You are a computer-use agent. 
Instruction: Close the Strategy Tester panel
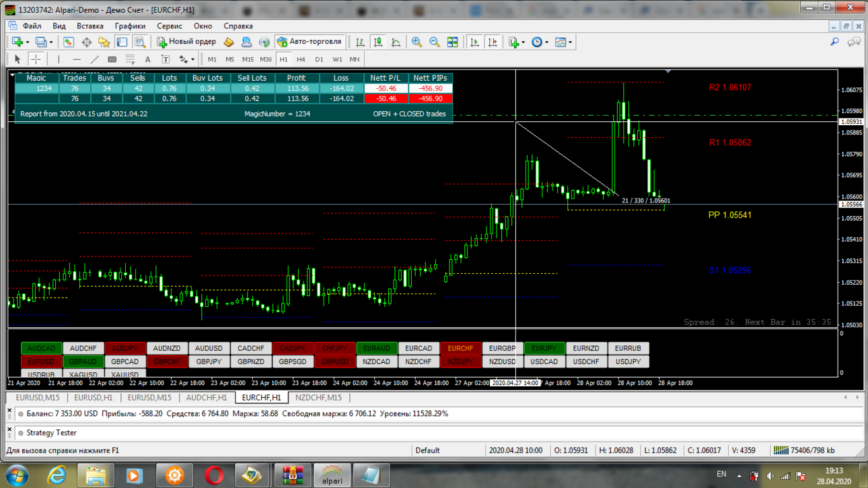point(9,429)
